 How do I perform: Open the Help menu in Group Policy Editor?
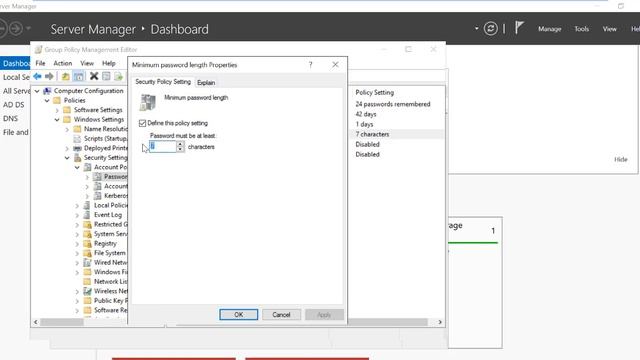click(109, 63)
